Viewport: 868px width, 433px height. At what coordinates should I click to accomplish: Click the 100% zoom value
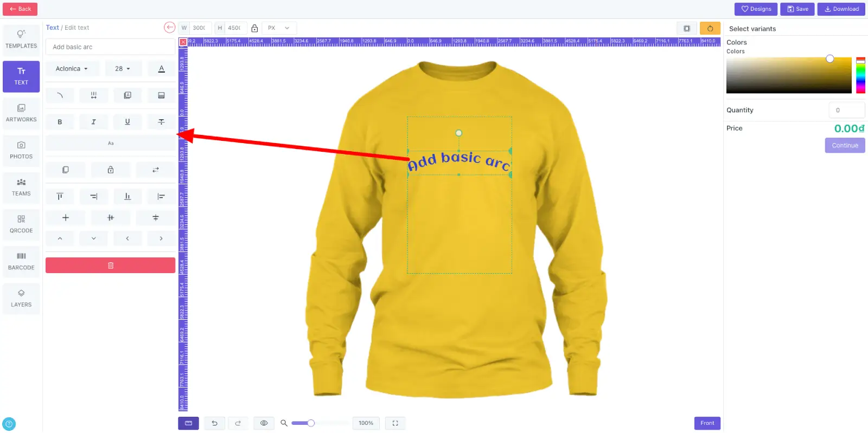(x=366, y=423)
